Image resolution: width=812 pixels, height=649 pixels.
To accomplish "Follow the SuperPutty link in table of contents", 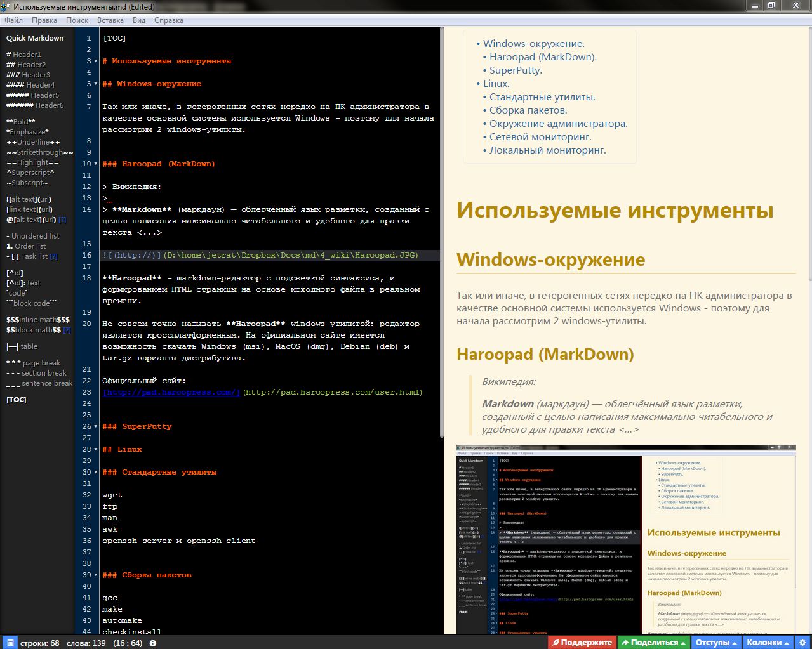I will click(x=516, y=70).
